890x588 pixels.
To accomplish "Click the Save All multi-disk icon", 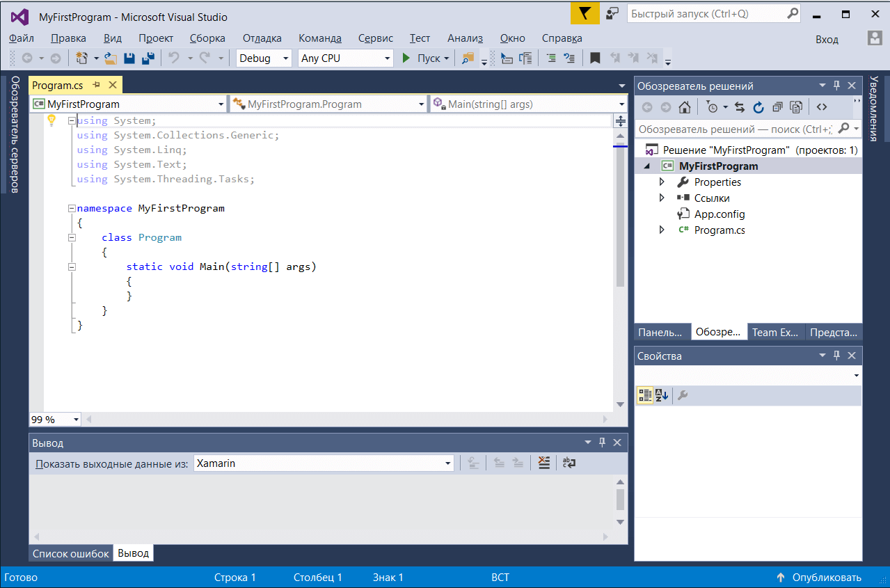I will 148,58.
